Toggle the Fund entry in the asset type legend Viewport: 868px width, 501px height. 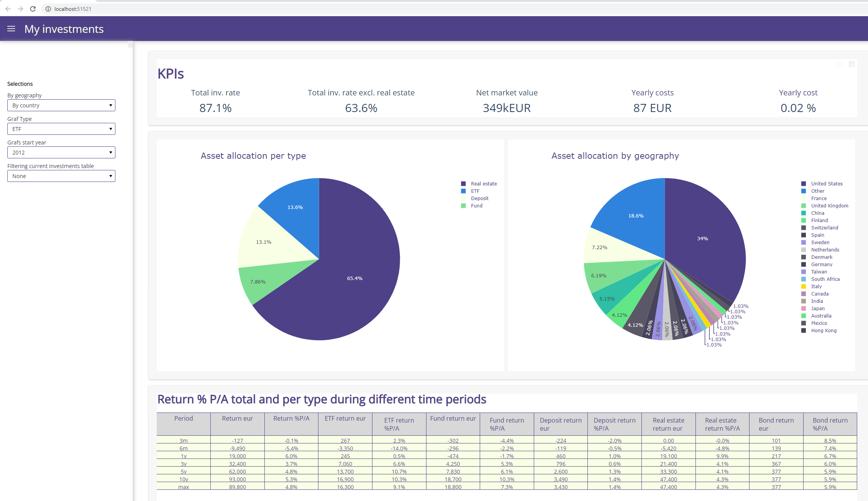pyautogui.click(x=476, y=205)
